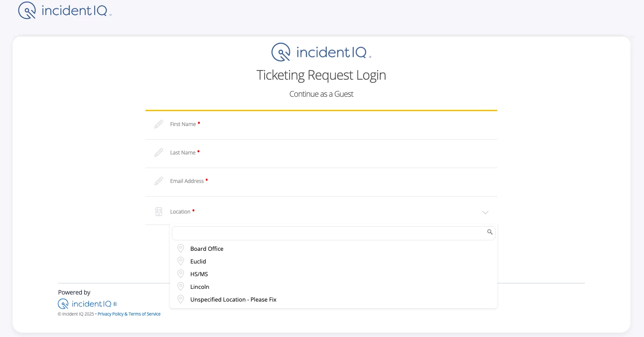Image resolution: width=644 pixels, height=337 pixels.
Task: Click the Powered by text
Action: coord(74,292)
